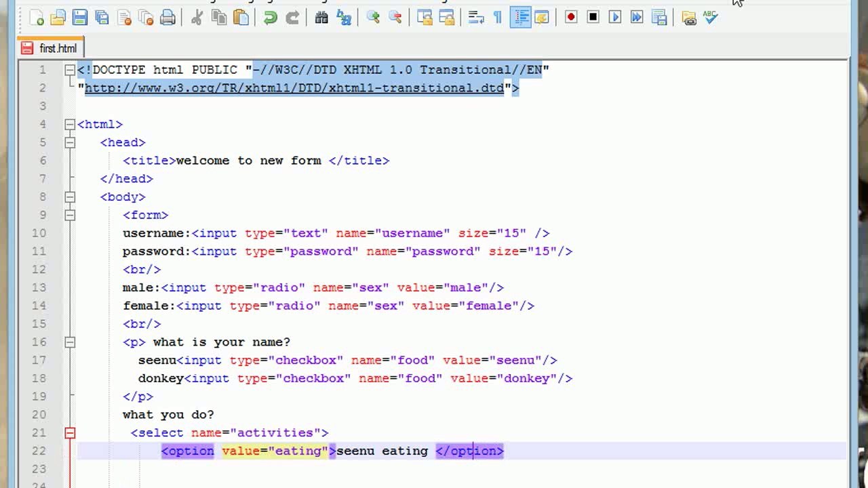Screen dimensions: 868x488
Task: Print the document using the printer icon
Action: point(167,18)
